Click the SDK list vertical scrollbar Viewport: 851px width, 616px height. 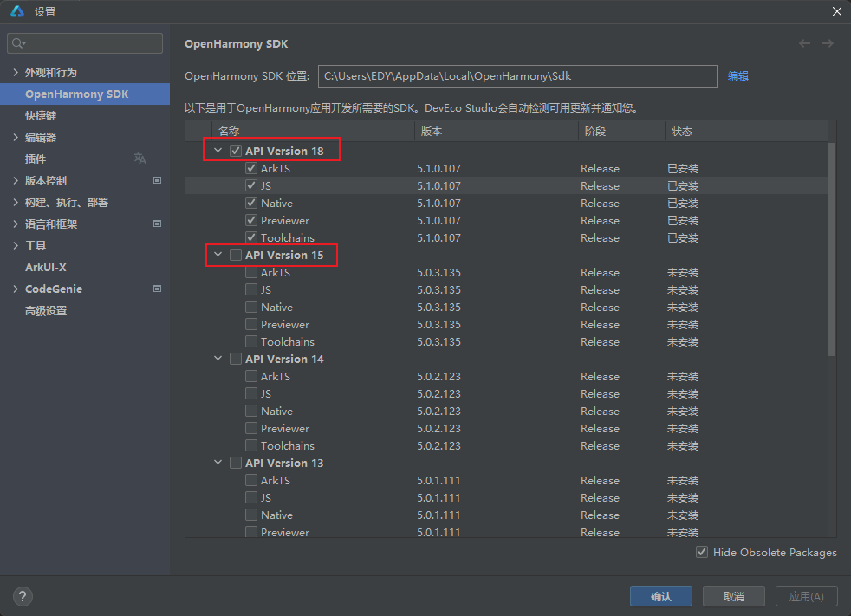pyautogui.click(x=832, y=250)
